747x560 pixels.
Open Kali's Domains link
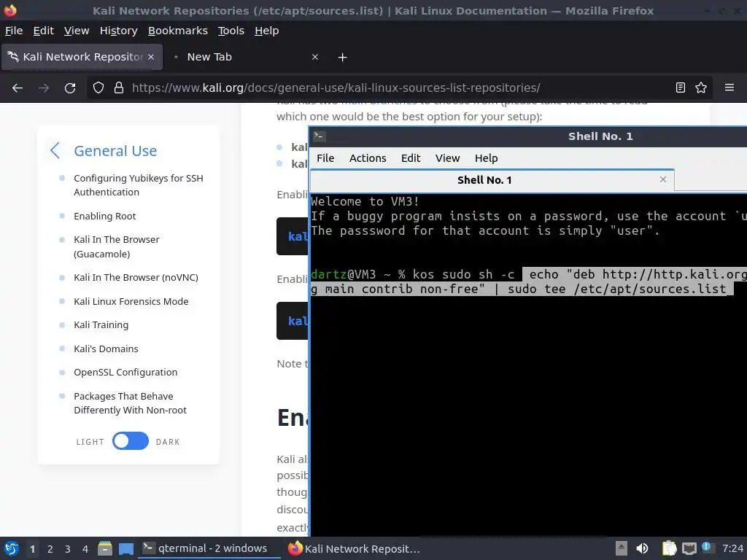(106, 349)
